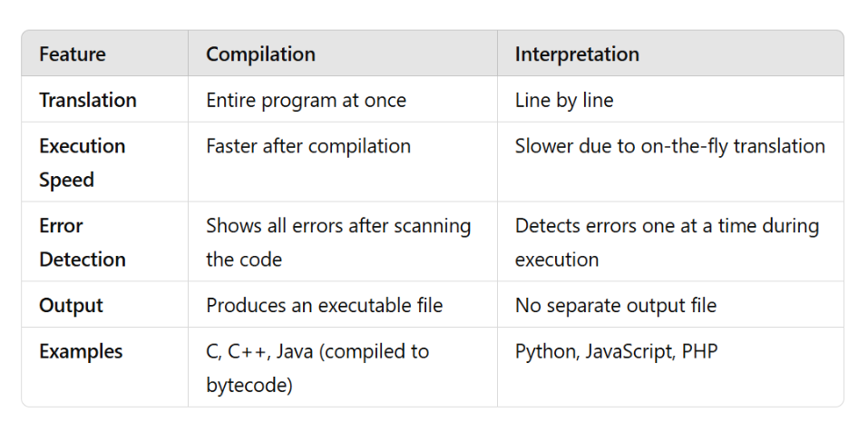Select the Translation row label
The height and width of the screenshot is (432, 868).
click(x=87, y=100)
